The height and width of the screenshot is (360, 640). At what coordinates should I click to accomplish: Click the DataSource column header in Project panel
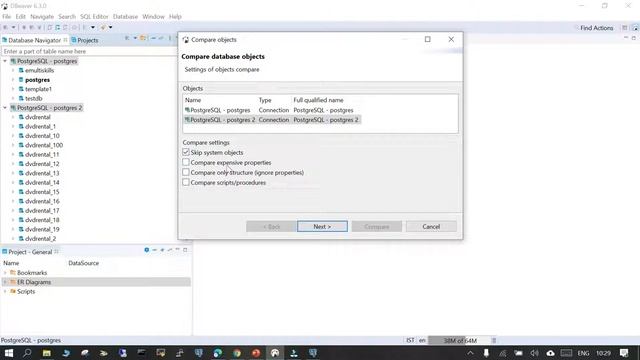coord(84,263)
